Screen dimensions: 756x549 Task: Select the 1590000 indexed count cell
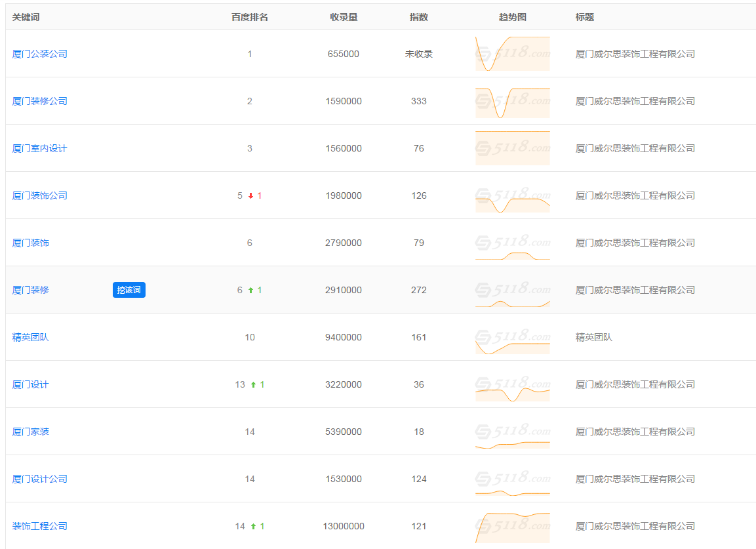pos(344,101)
